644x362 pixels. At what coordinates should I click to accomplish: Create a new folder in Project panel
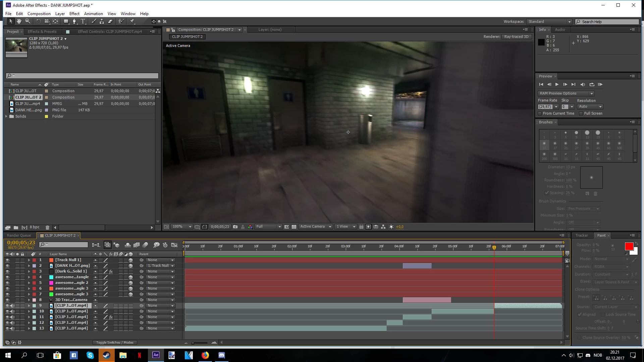[16, 228]
